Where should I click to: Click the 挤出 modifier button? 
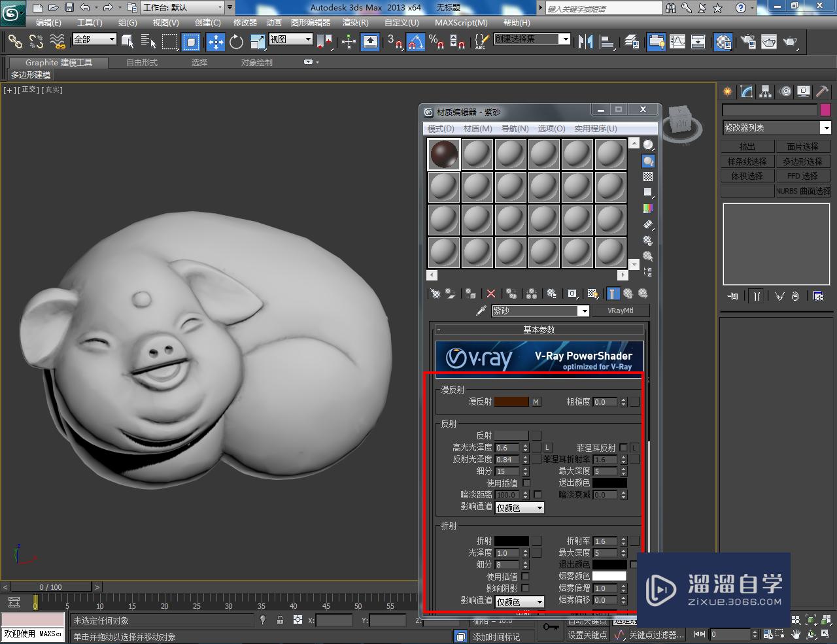click(x=747, y=146)
